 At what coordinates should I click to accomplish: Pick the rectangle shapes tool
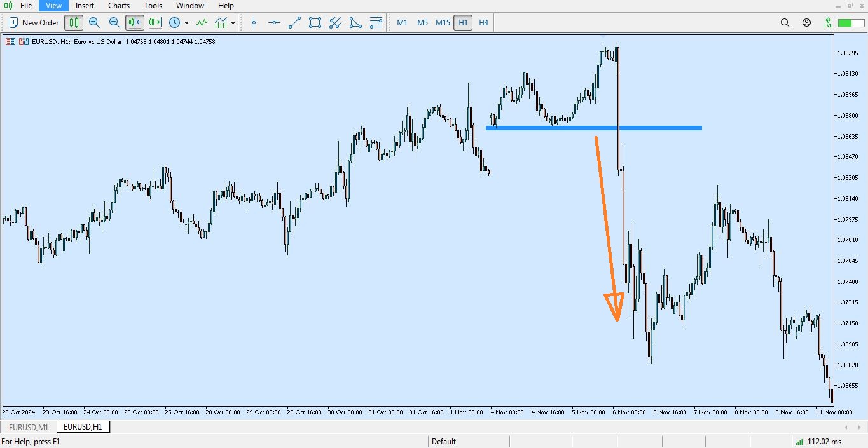tap(315, 22)
